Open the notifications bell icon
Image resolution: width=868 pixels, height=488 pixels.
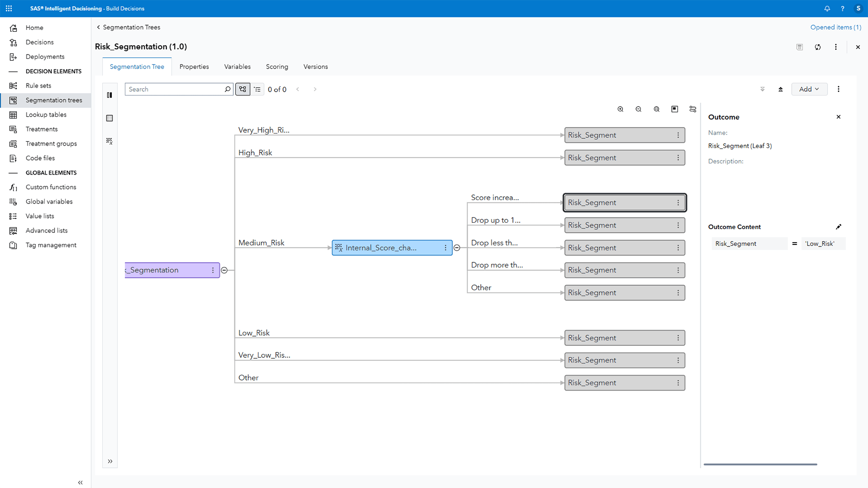pos(827,8)
